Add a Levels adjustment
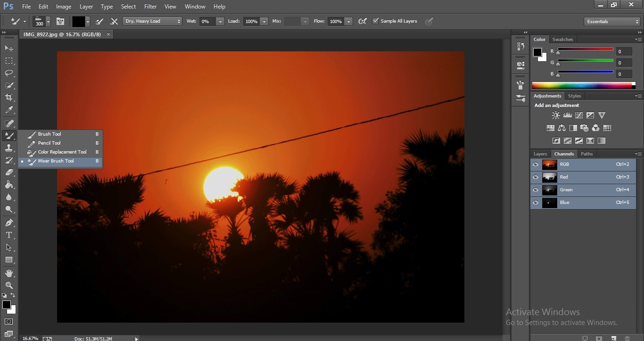 click(x=568, y=115)
